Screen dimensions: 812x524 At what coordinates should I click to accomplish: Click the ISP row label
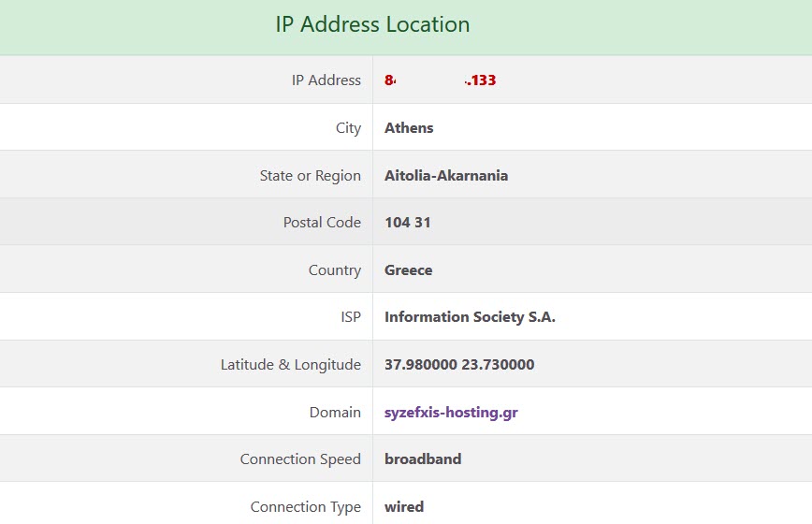click(x=351, y=317)
